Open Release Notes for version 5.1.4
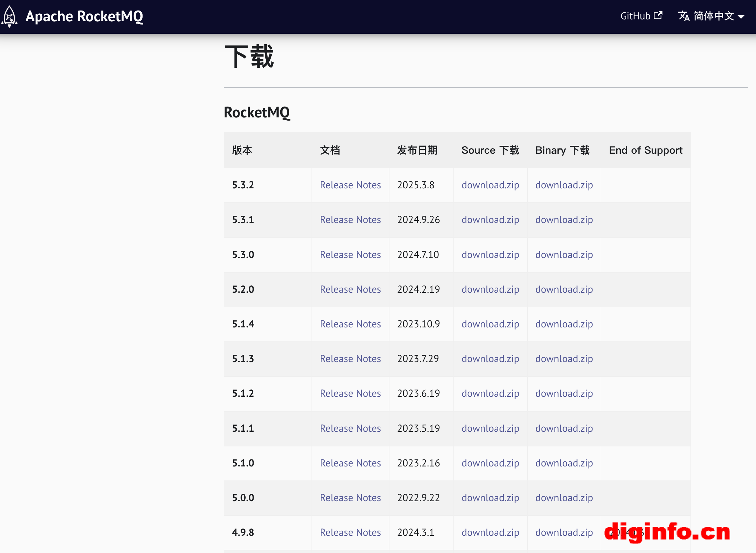Screen dimensions: 756x553 tap(350, 324)
